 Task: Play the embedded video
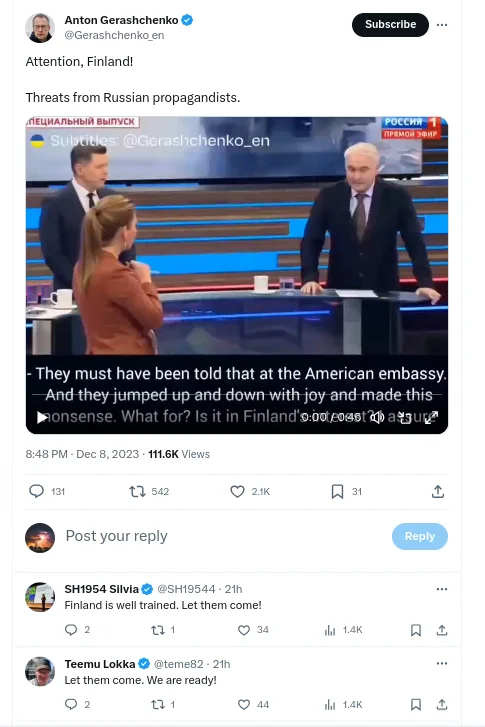click(x=42, y=417)
